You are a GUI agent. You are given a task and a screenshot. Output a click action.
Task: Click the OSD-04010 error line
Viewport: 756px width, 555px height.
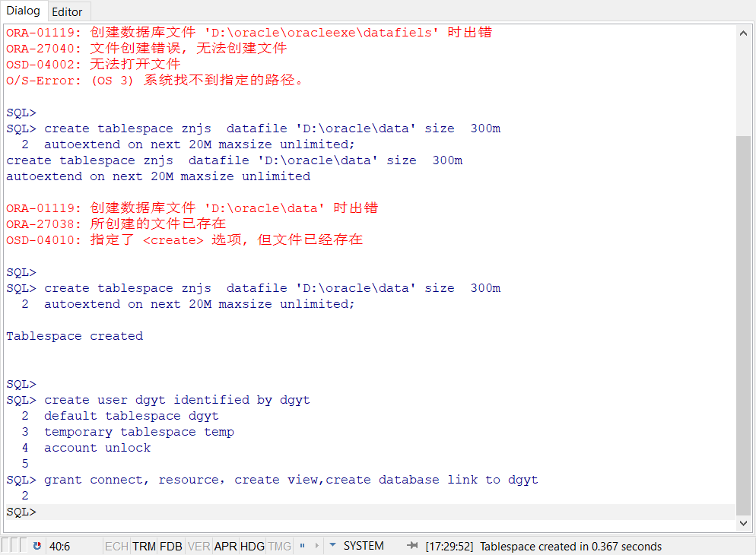[x=184, y=240]
